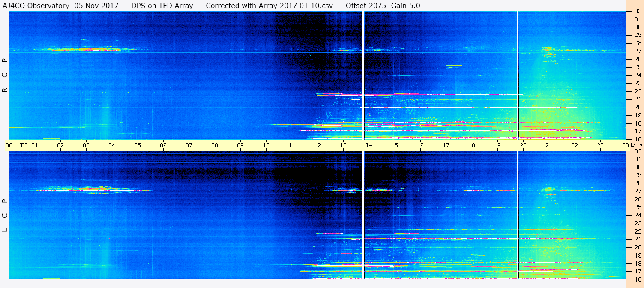Image resolution: width=644 pixels, height=288 pixels.
Task: Click the ending "00" hour beside MHz
Action: [x=625, y=145]
